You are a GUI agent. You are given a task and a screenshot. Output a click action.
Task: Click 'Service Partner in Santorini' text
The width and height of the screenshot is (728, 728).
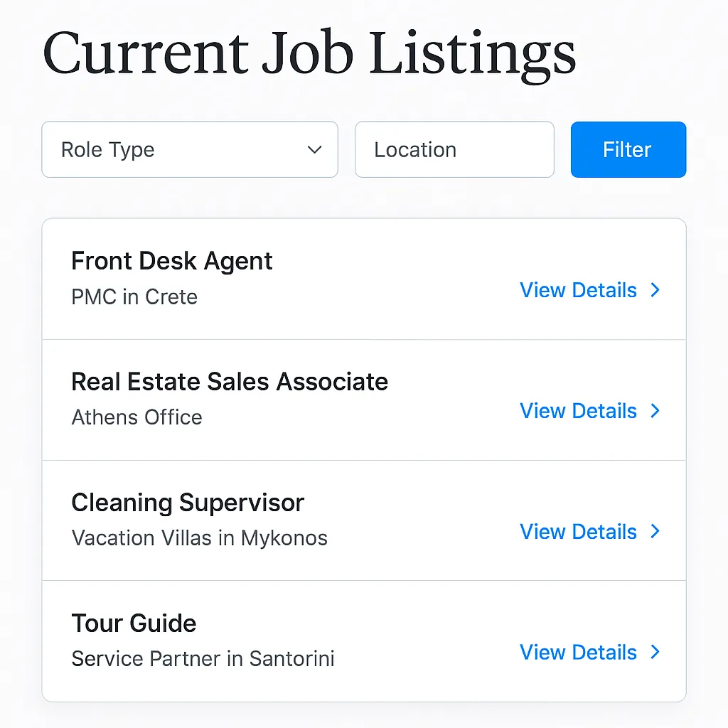[203, 659]
